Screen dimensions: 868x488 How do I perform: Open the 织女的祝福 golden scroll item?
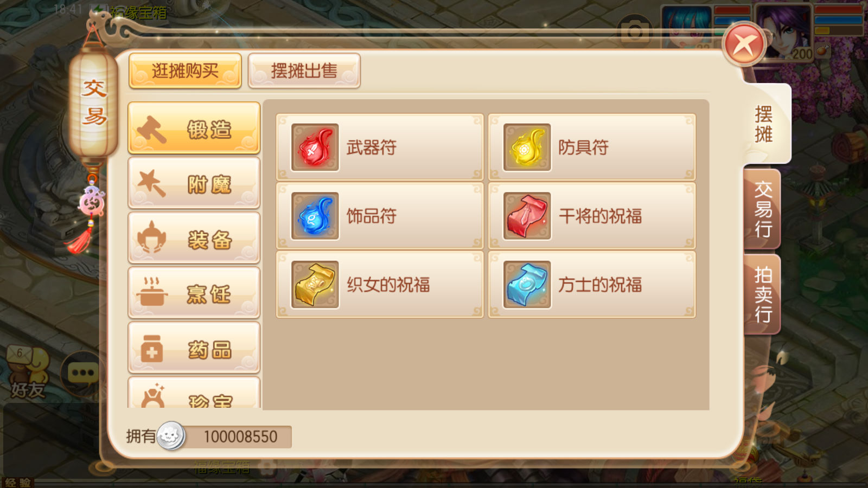point(380,285)
